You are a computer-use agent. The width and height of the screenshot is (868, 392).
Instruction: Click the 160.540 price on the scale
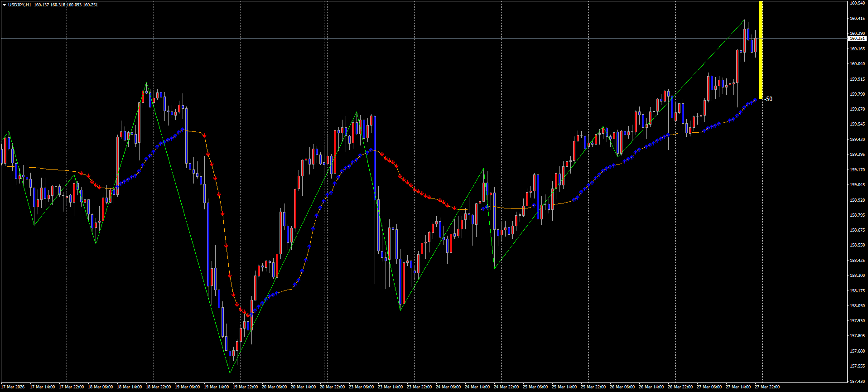point(857,3)
